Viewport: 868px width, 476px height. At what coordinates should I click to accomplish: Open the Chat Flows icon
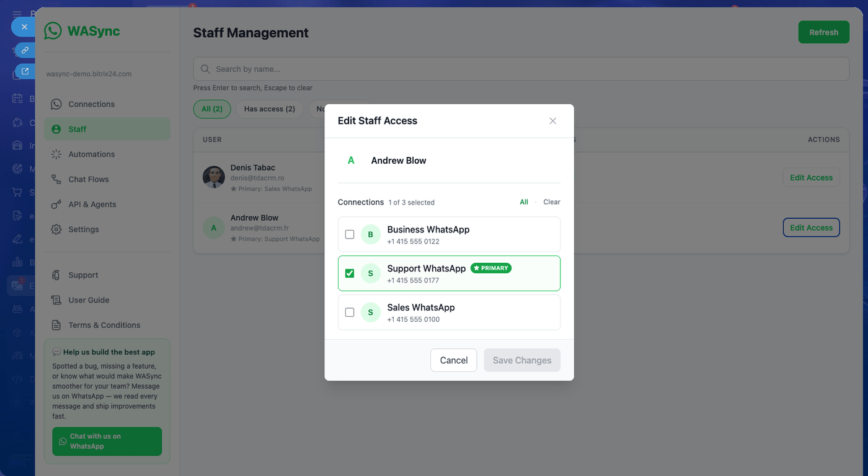[x=56, y=179]
